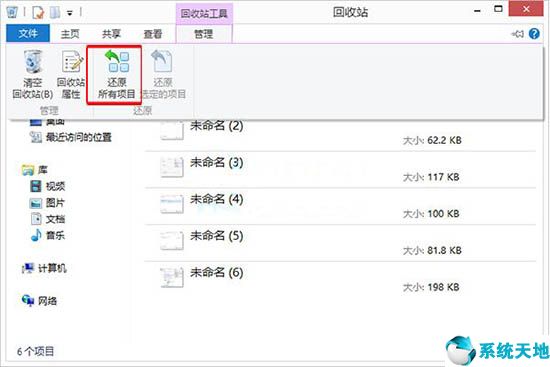Click thumbnail of 未命名 (2)
550x367 pixels.
(x=172, y=130)
